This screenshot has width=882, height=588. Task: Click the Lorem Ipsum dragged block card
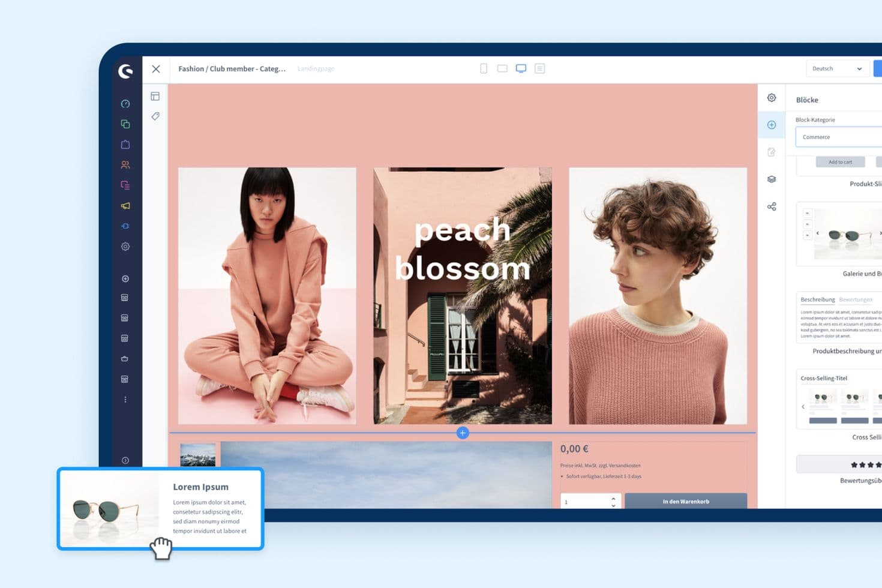coord(161,509)
